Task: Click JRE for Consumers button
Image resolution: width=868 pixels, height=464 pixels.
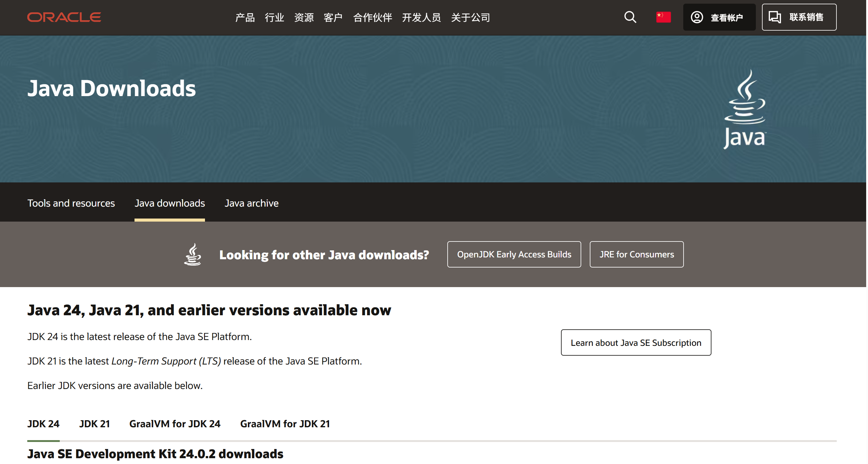Action: click(x=636, y=254)
